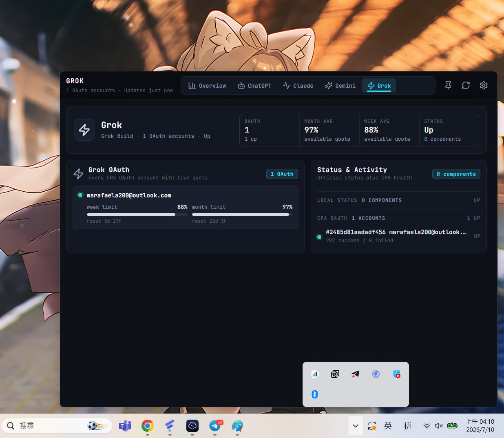The image size is (504, 438).
Task: Open the settings gear
Action: 484,85
